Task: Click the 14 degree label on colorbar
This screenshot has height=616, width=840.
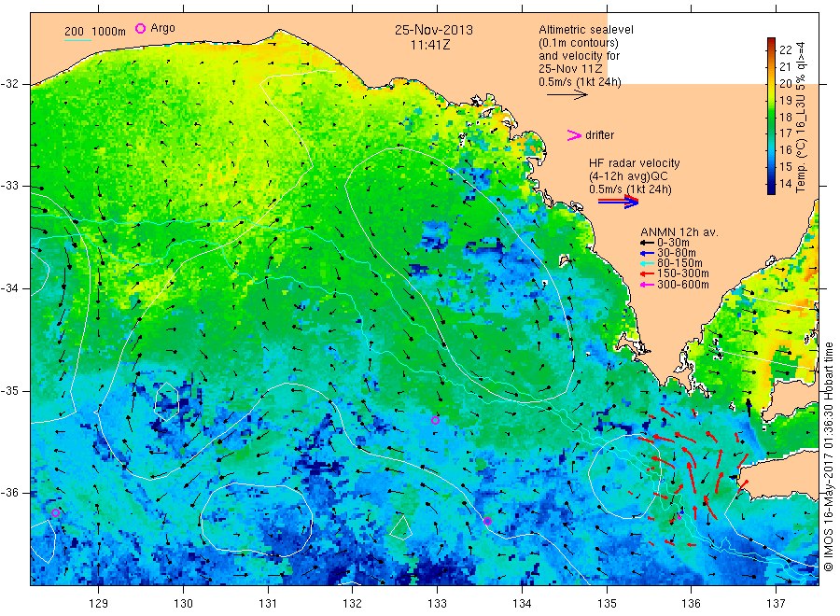Action: [x=785, y=183]
